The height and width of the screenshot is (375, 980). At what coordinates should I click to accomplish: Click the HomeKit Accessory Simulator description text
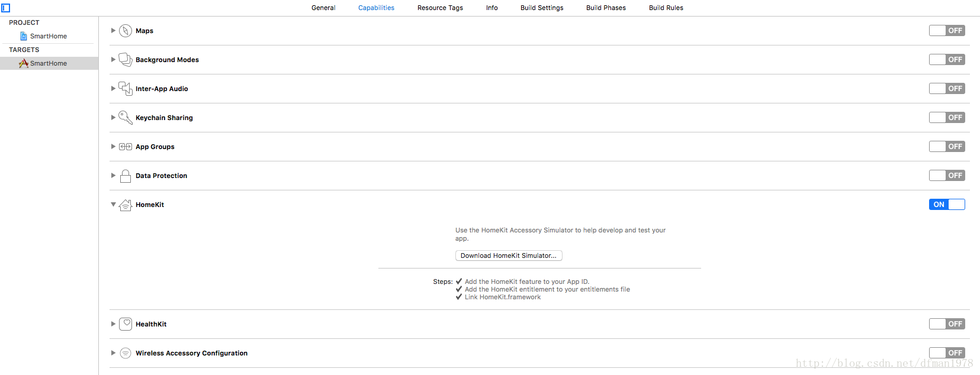coord(560,234)
